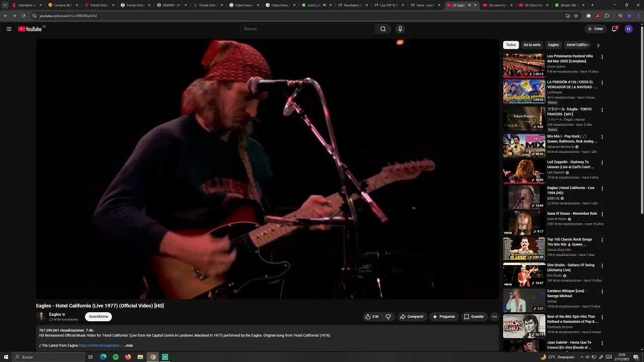Open File Explorer from the taskbar
Screen dimensions: 644x362
(140, 357)
